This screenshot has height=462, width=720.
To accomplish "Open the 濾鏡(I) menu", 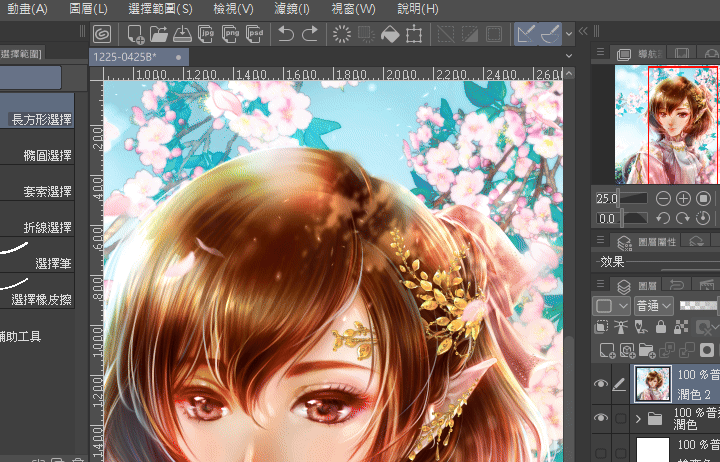I will click(292, 9).
